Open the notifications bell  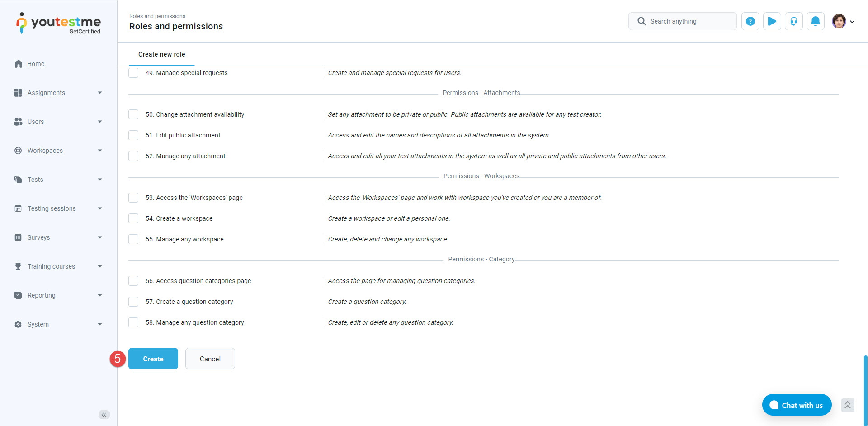[815, 21]
